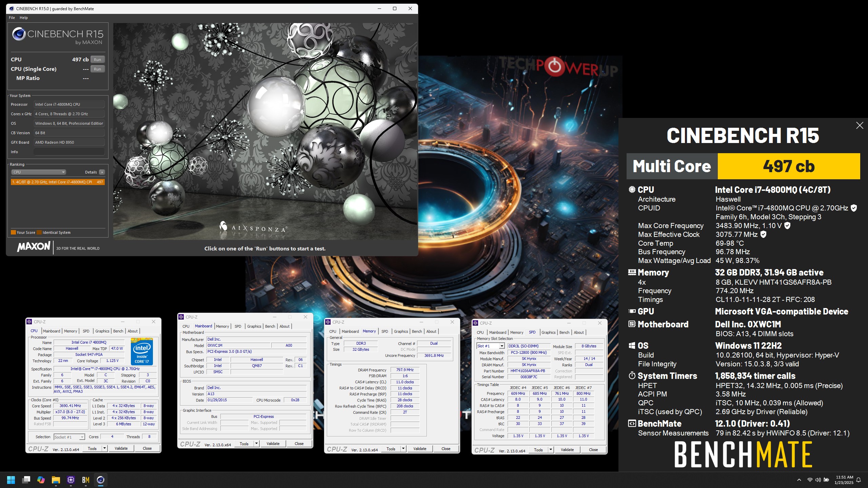Image resolution: width=868 pixels, height=488 pixels.
Task: Run the CPU multi-core test
Action: tap(98, 60)
